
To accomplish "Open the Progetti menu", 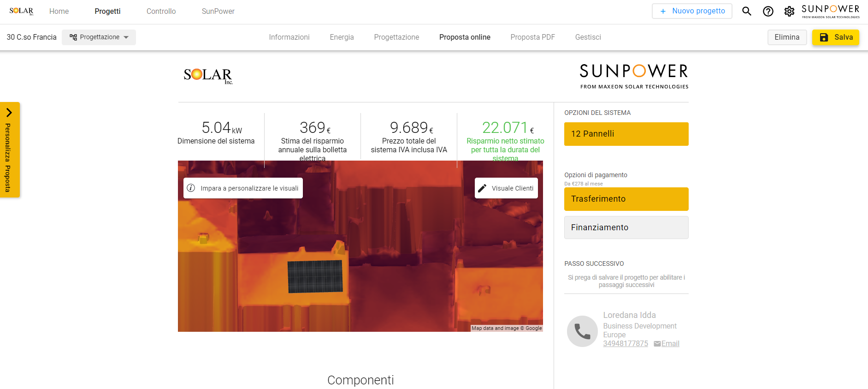I will coord(107,11).
